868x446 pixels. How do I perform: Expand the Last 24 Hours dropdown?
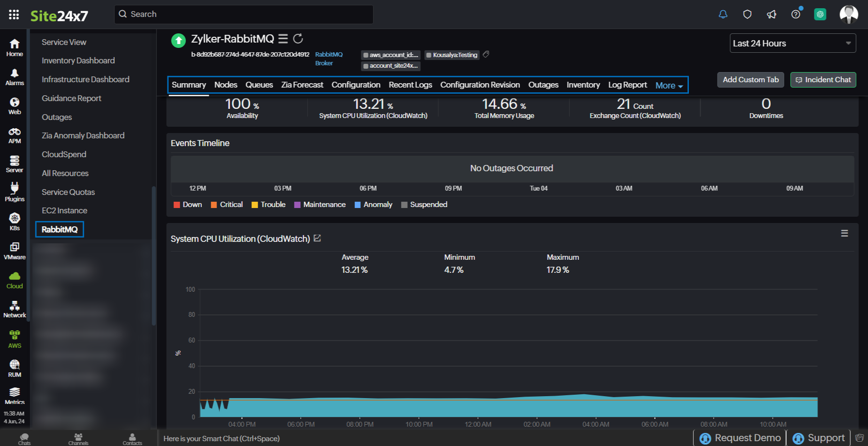tap(792, 43)
